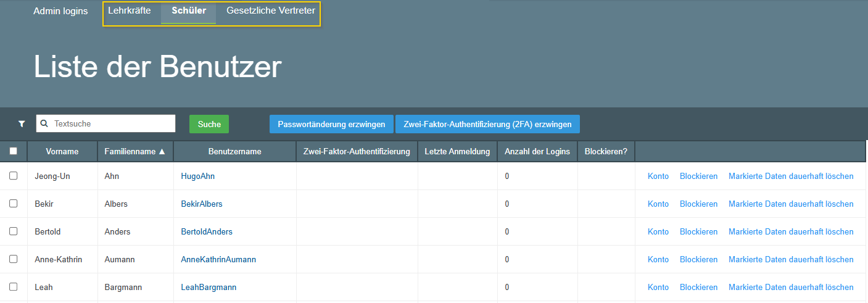The image size is (868, 303).
Task: Sort by Anzahl der Logins header
Action: tap(537, 151)
